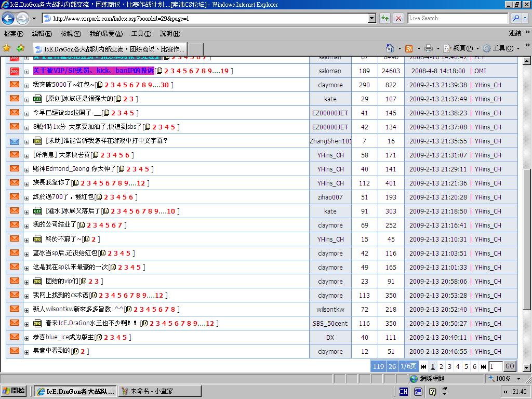532x399 pixels.
Task: Refresh the page with green refresh icon
Action: (x=385, y=18)
